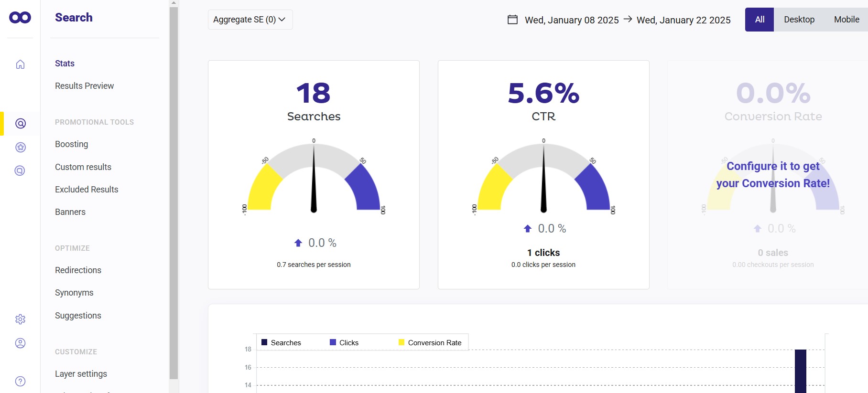This screenshot has width=868, height=393.
Task: Toggle Clicks series in chart legend
Action: (344, 342)
